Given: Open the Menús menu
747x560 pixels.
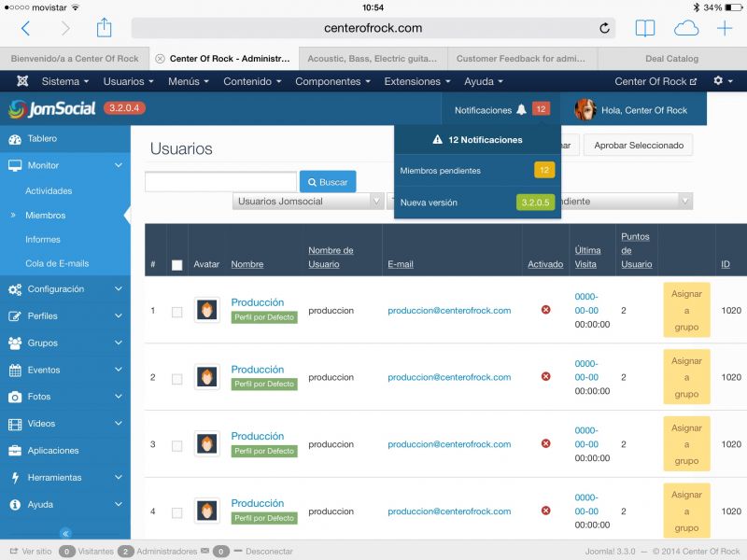Looking at the screenshot, I should click(189, 81).
